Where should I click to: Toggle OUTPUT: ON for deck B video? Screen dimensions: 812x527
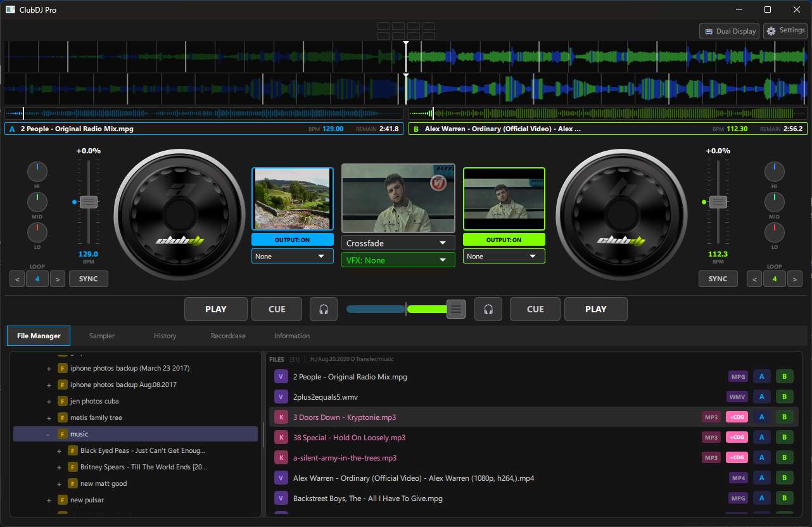[504, 239]
